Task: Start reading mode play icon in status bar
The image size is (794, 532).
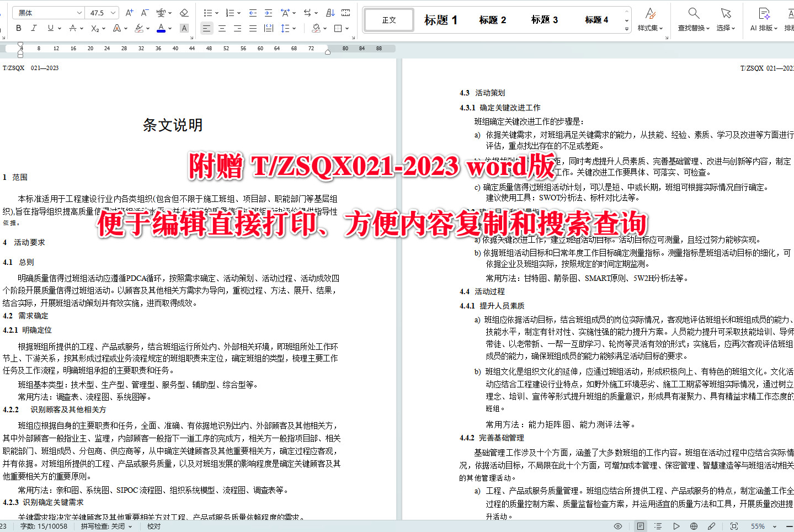Action: pyautogui.click(x=676, y=526)
